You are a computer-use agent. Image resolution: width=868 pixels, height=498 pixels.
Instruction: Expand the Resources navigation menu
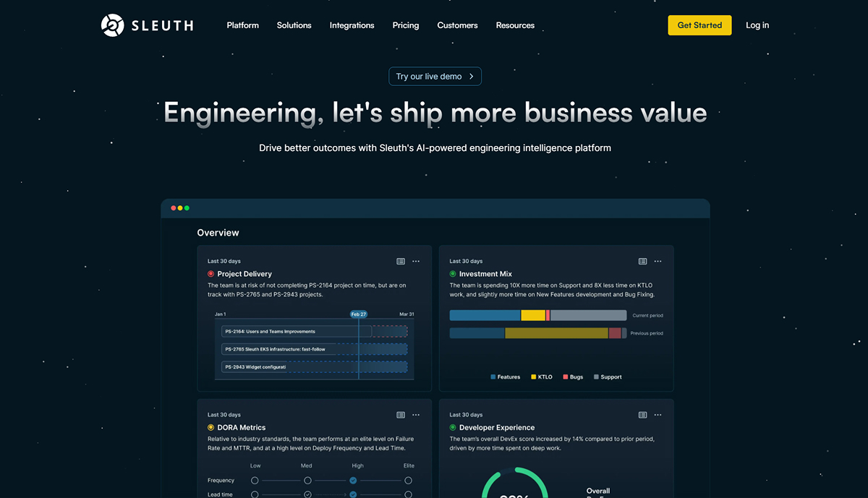pyautogui.click(x=515, y=25)
